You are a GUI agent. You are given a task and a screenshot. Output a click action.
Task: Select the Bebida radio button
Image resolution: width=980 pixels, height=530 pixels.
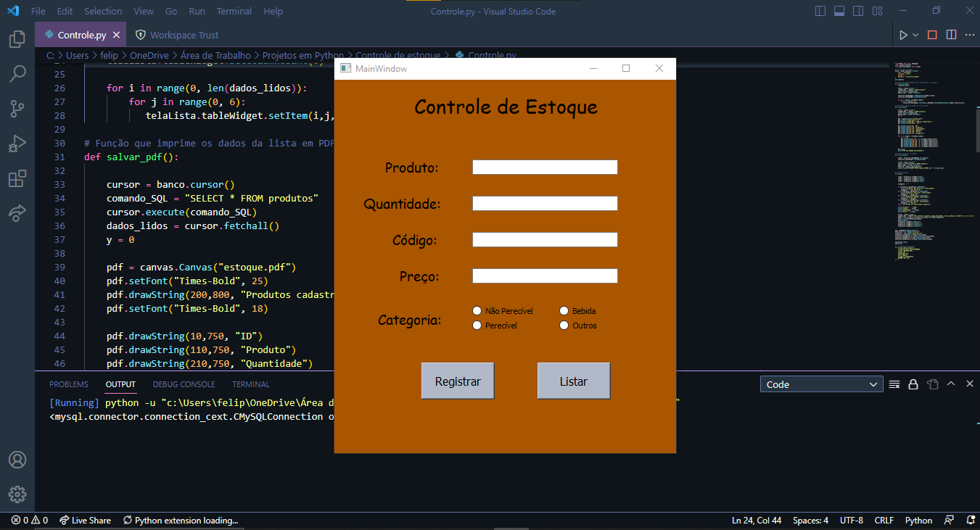tap(564, 310)
